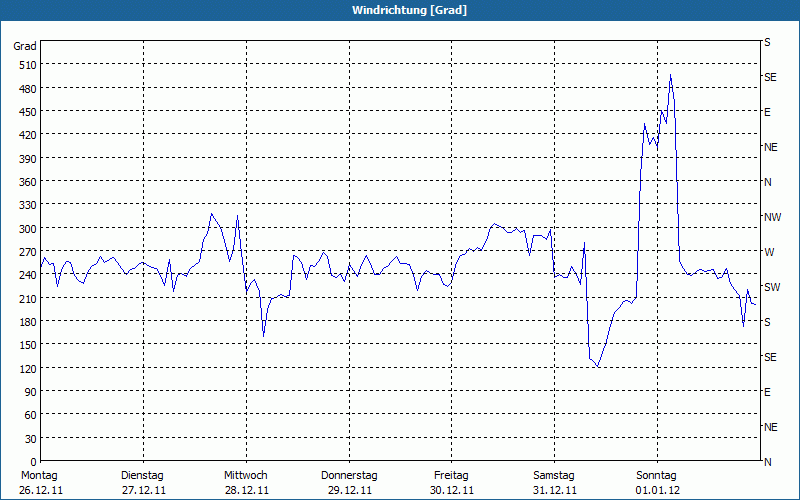Click the Windrichtung [Grad] chart title
This screenshot has width=800, height=500.
click(409, 10)
